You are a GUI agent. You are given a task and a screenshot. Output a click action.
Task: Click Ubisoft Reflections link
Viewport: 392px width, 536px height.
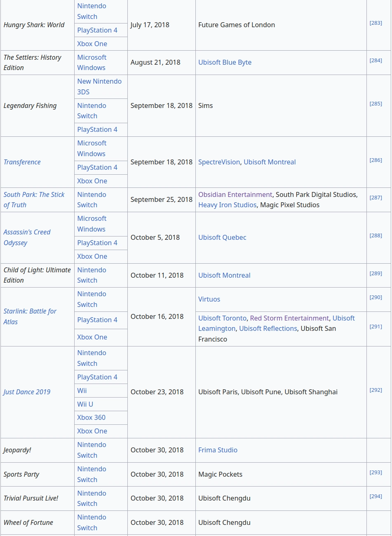tap(268, 328)
